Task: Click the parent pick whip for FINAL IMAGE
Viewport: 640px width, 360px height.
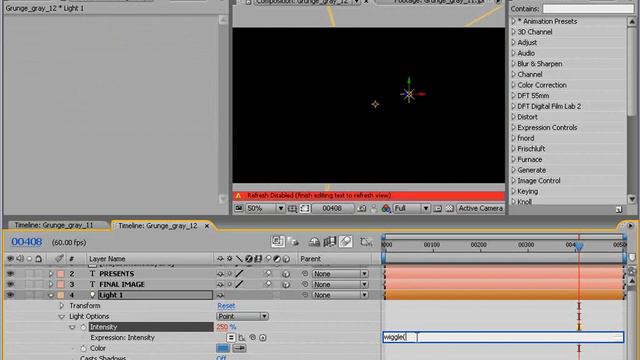Action: pyautogui.click(x=304, y=284)
